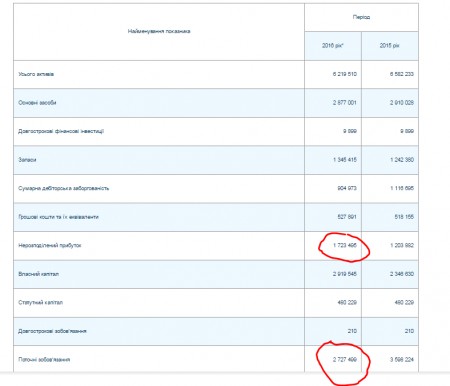Select 2015 value of 'Сумарна дебіторська заборгованість'
Screen dimensions: 450x386
click(x=402, y=188)
